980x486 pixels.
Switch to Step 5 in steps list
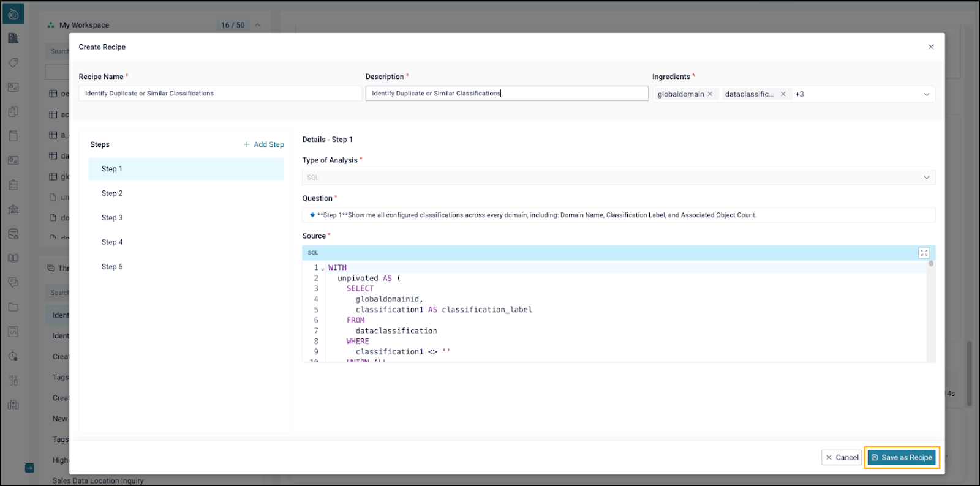(x=112, y=267)
